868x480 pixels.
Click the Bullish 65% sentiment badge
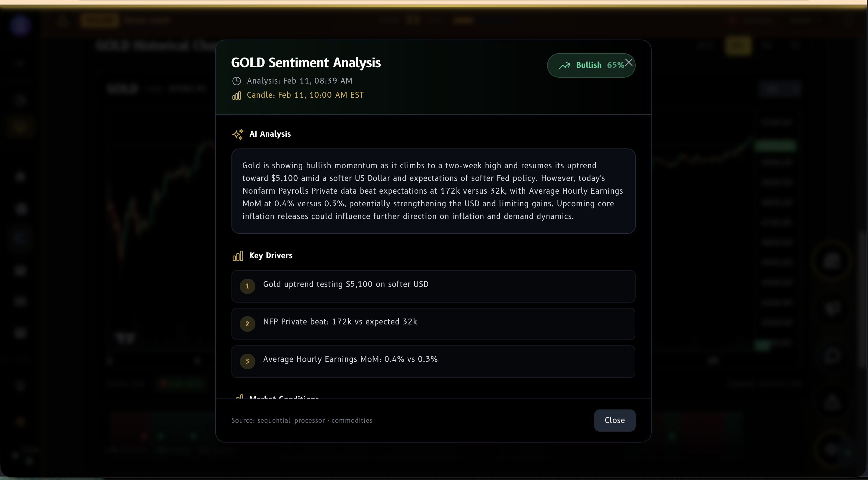[591, 65]
